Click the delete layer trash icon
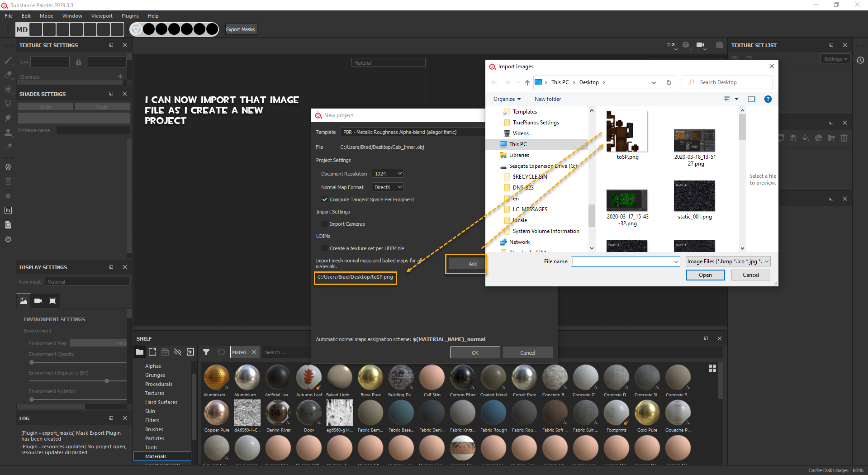 (844, 138)
